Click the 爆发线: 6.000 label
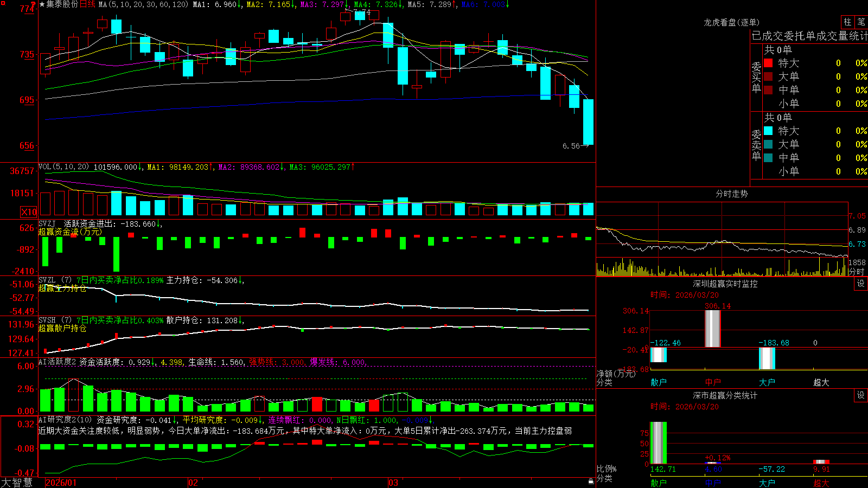 (337, 362)
